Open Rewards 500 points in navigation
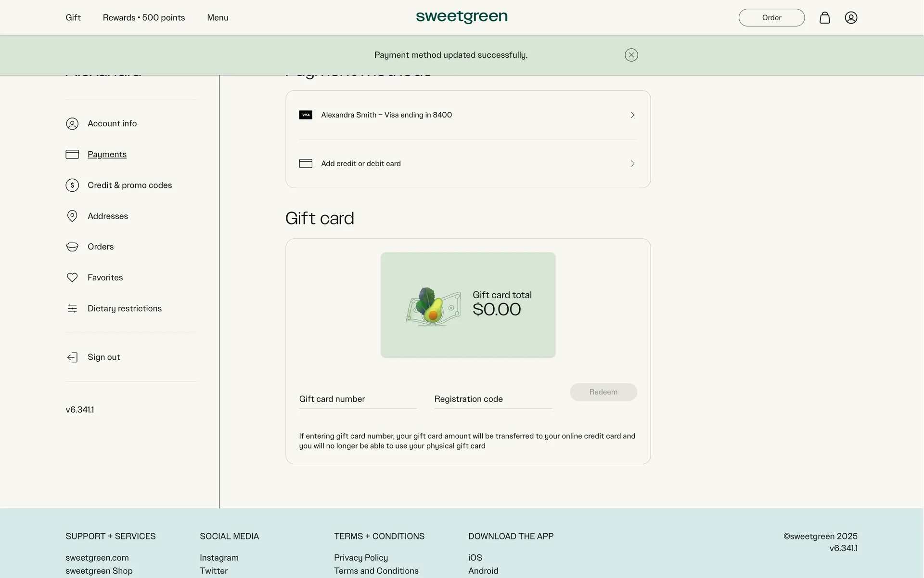 (144, 18)
